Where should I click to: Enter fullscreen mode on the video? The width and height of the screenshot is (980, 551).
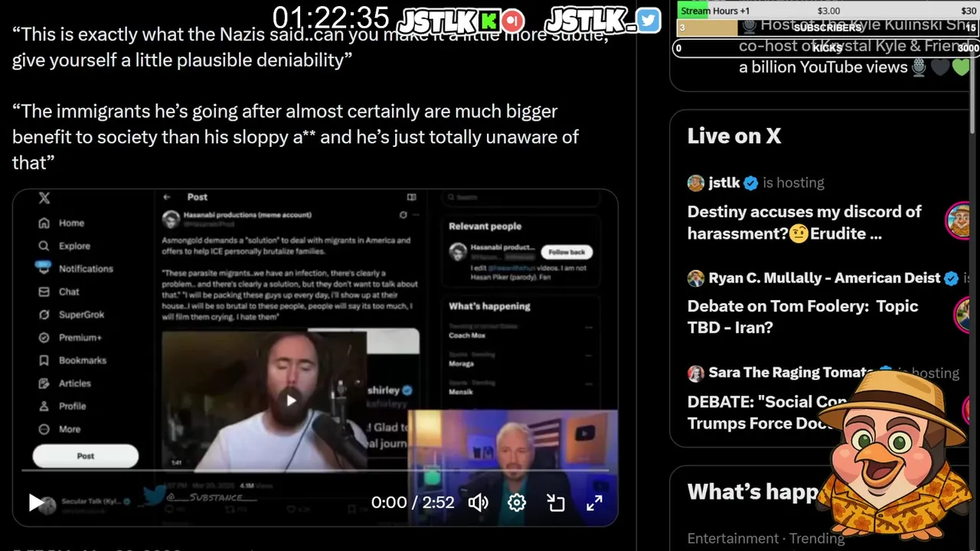pyautogui.click(x=594, y=503)
